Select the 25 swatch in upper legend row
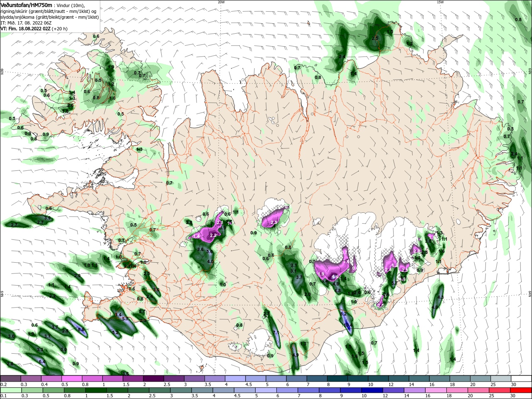The width and height of the screenshot is (532, 399). click(x=501, y=378)
